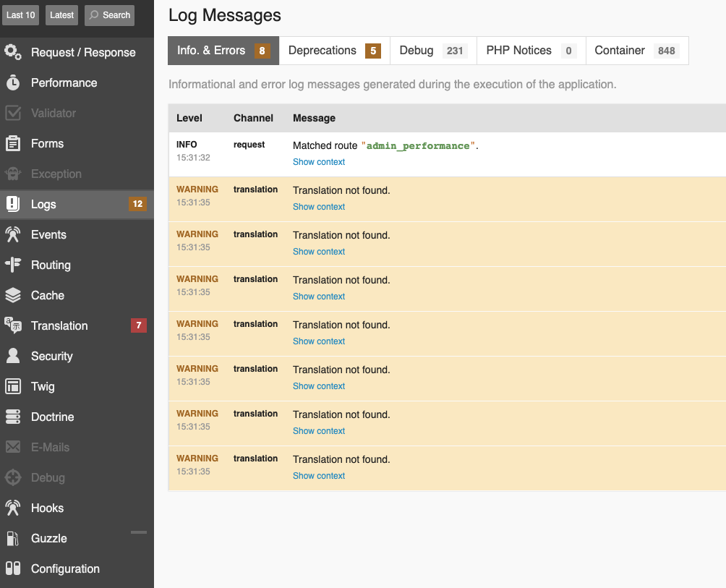Viewport: 726px width, 588px height.
Task: Show context of the last translation warning
Action: (x=319, y=476)
